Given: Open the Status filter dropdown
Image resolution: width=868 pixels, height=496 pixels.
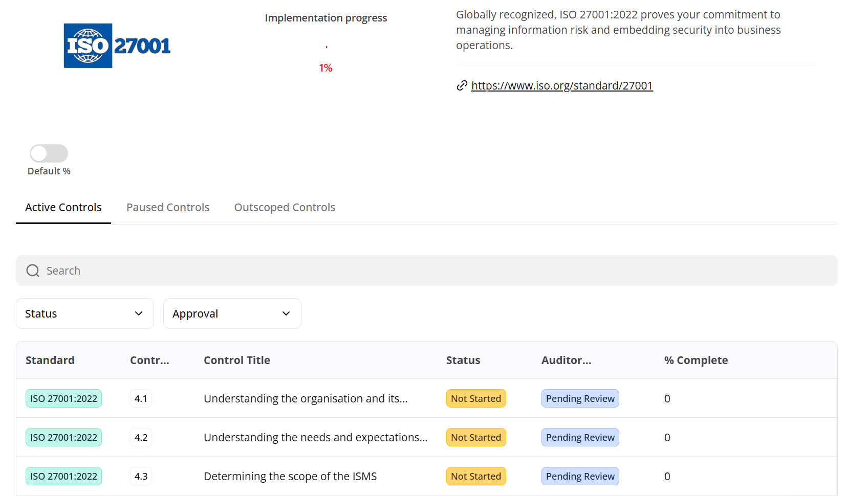Looking at the screenshot, I should (85, 313).
